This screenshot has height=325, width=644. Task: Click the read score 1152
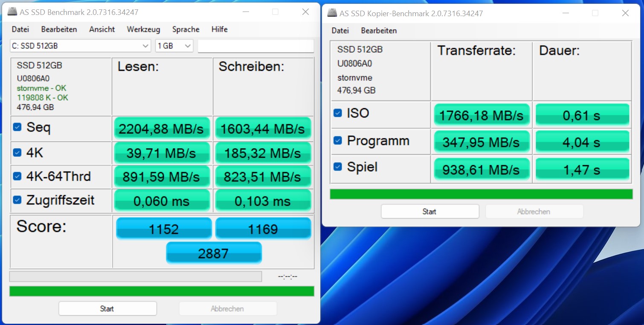click(164, 229)
